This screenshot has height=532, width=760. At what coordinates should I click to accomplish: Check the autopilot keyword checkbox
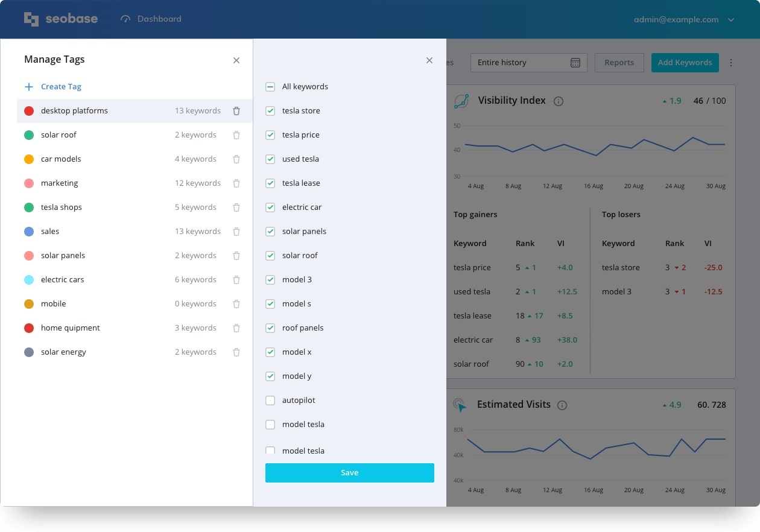click(270, 401)
